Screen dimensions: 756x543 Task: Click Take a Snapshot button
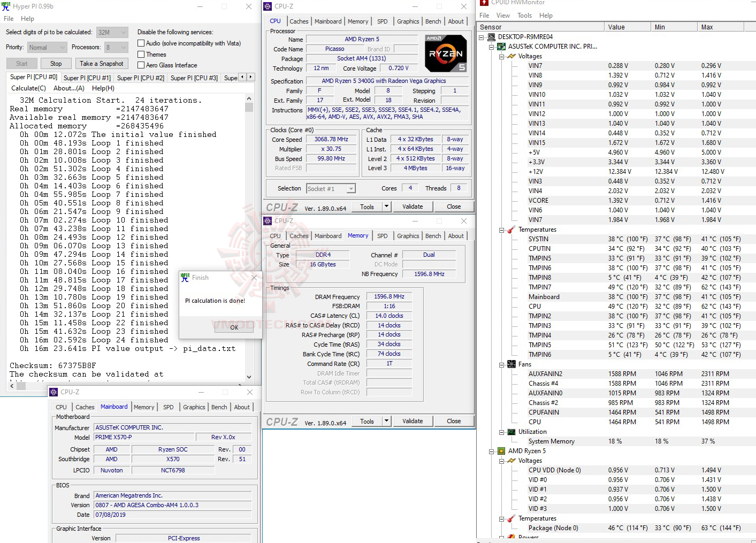click(102, 64)
